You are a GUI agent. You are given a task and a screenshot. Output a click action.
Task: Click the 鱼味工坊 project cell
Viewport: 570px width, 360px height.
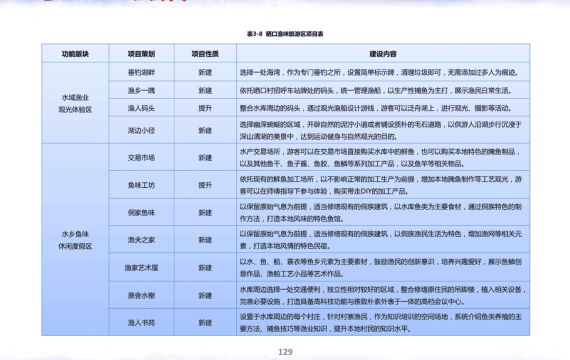tap(141, 185)
